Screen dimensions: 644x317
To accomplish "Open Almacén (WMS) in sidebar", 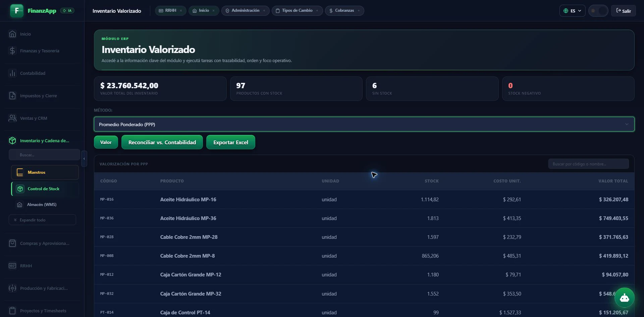I will (x=45, y=205).
